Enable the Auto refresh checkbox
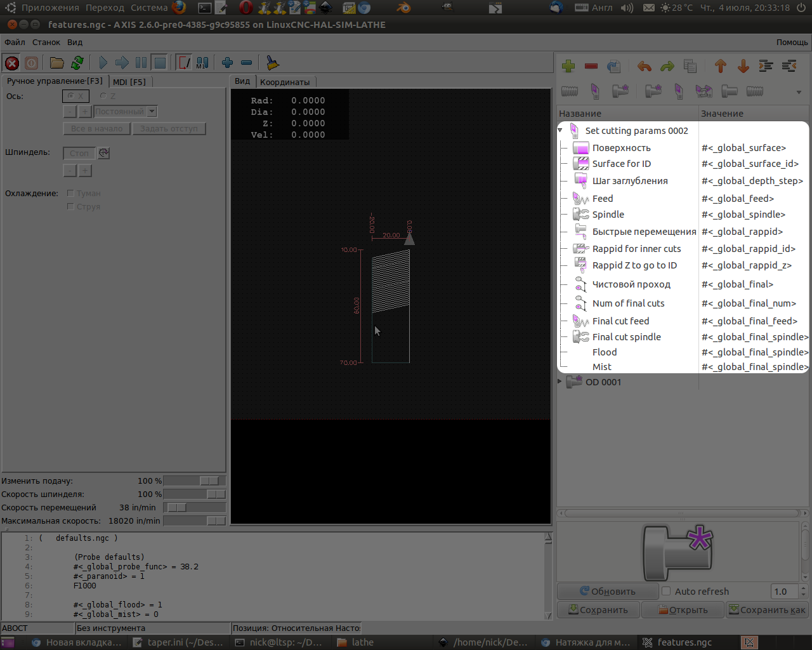Image resolution: width=812 pixels, height=650 pixels. [666, 591]
